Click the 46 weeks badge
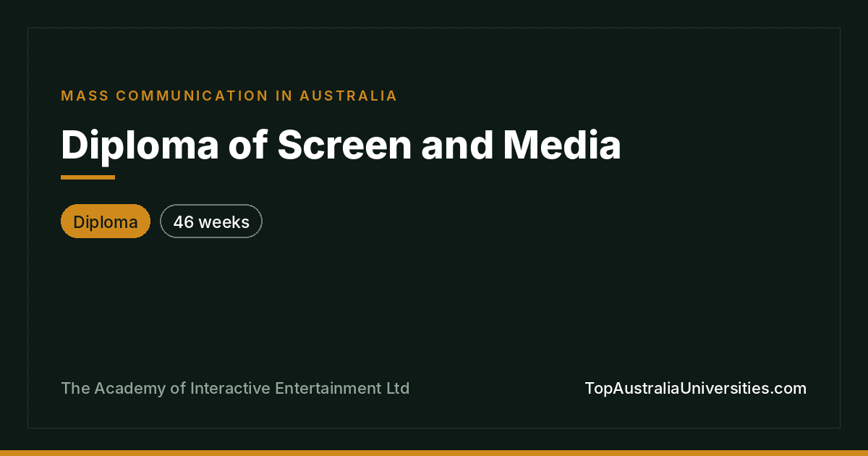 point(211,221)
